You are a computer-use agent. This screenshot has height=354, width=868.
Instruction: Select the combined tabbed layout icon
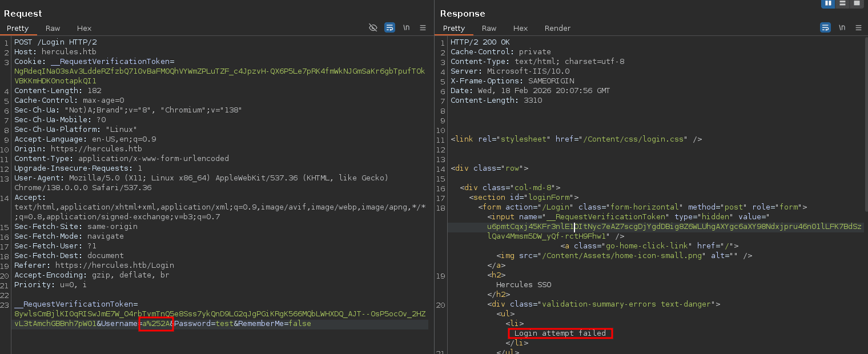click(857, 3)
